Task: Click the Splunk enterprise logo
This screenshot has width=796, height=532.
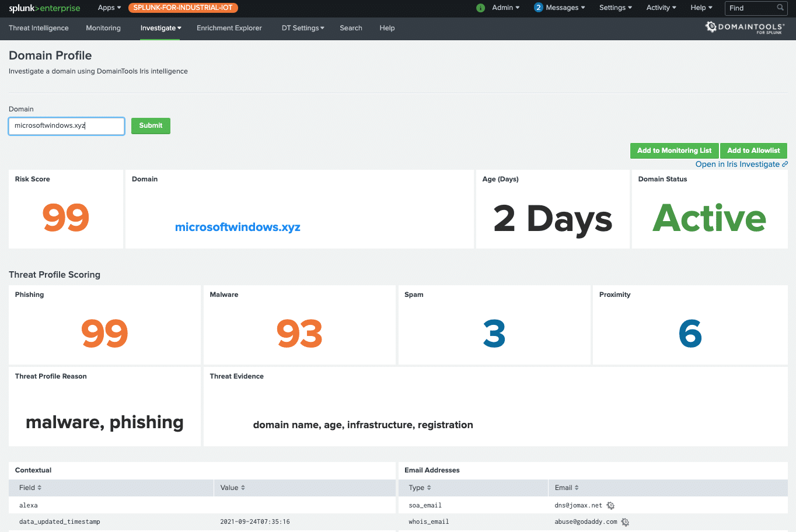Action: pyautogui.click(x=44, y=8)
